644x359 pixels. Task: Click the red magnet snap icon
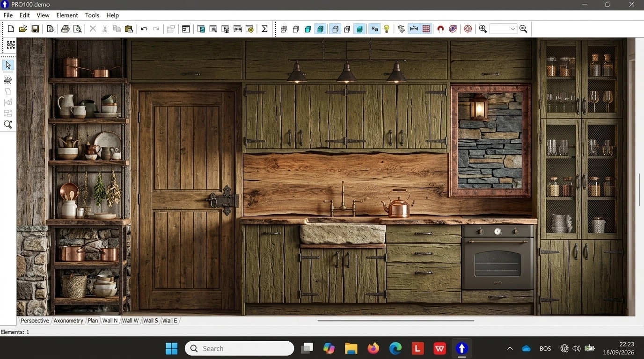pyautogui.click(x=440, y=29)
